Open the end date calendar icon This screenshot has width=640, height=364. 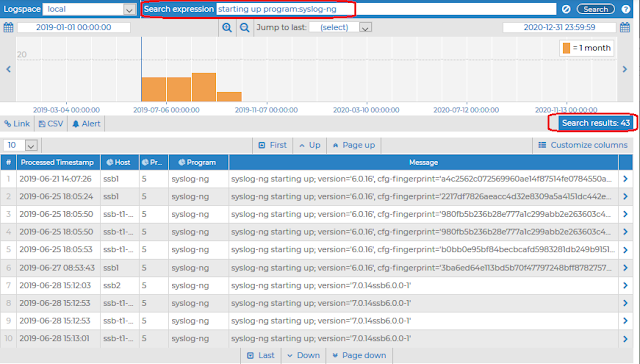pyautogui.click(x=625, y=27)
